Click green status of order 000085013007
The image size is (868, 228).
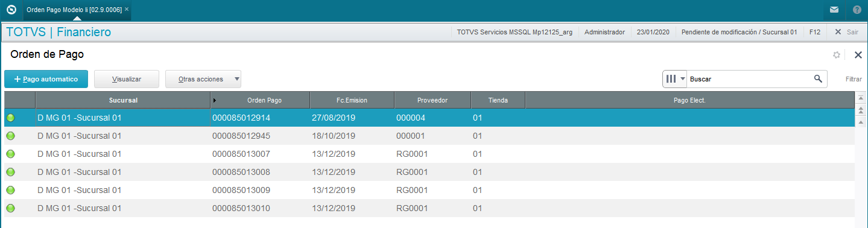pos(10,154)
